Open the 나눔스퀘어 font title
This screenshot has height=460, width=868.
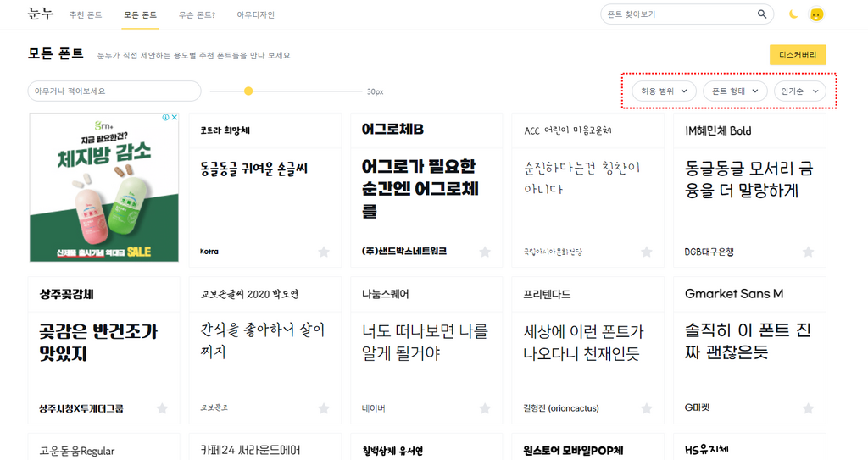click(x=386, y=294)
